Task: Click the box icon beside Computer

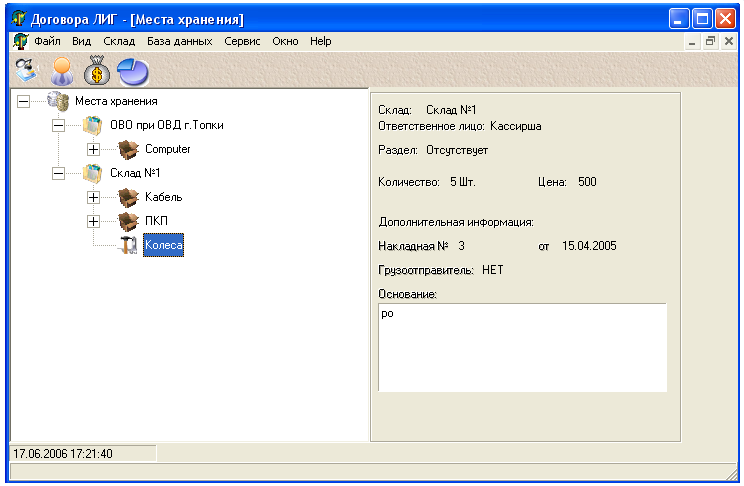Action: pos(128,150)
